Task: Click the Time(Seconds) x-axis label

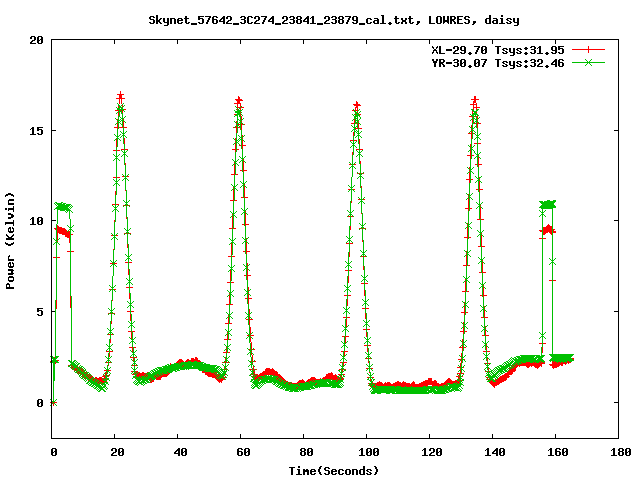Action: click(334, 471)
